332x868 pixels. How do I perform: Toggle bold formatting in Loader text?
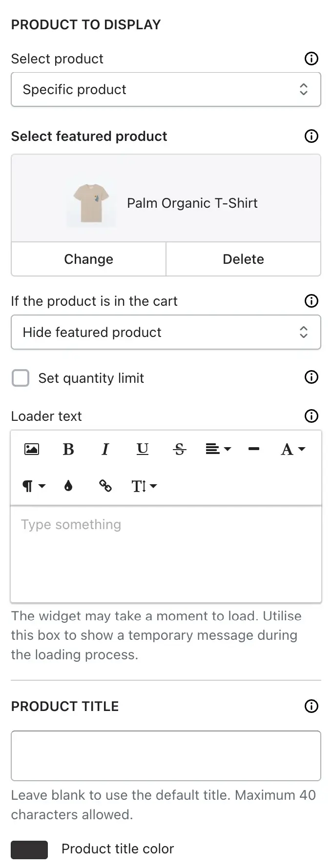coord(68,449)
